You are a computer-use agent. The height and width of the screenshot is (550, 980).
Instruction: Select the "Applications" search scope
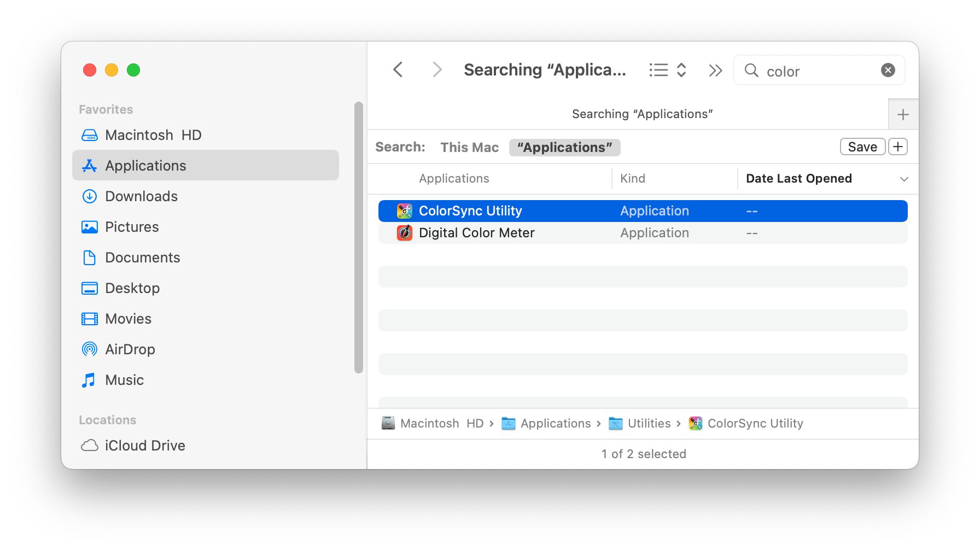click(564, 148)
